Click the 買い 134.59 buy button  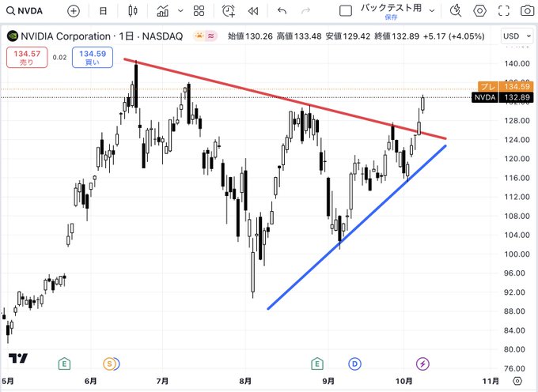pos(93,58)
